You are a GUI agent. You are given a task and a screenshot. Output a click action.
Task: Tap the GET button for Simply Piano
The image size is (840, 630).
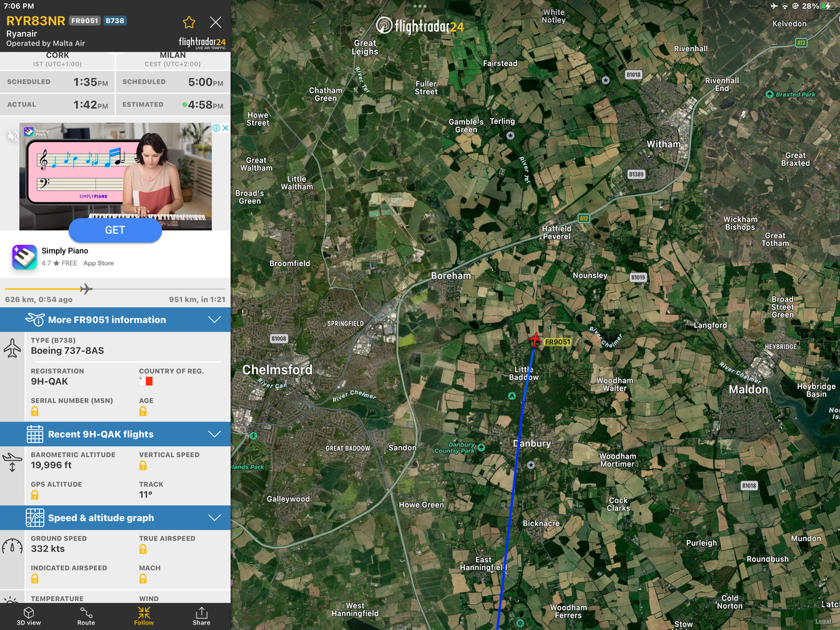(115, 230)
